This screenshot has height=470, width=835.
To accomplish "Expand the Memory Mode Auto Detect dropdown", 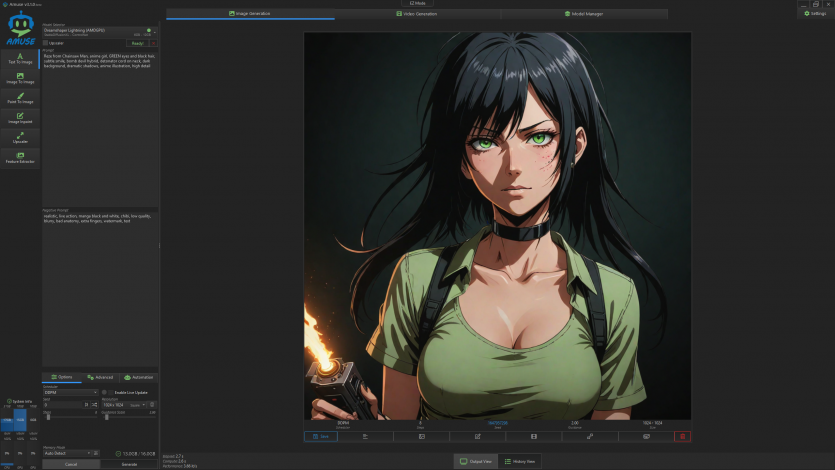I will tap(70, 453).
